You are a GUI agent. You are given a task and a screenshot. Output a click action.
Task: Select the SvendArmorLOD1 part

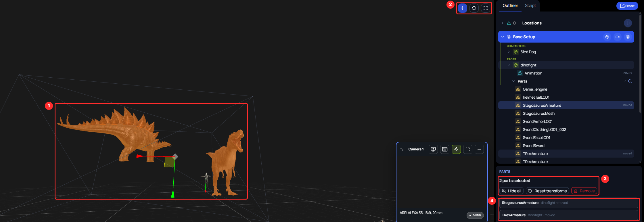point(566,121)
